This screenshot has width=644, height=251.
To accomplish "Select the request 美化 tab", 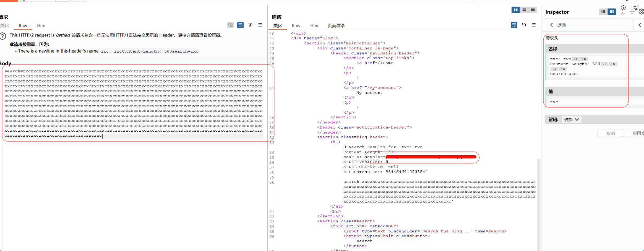I will (4, 26).
